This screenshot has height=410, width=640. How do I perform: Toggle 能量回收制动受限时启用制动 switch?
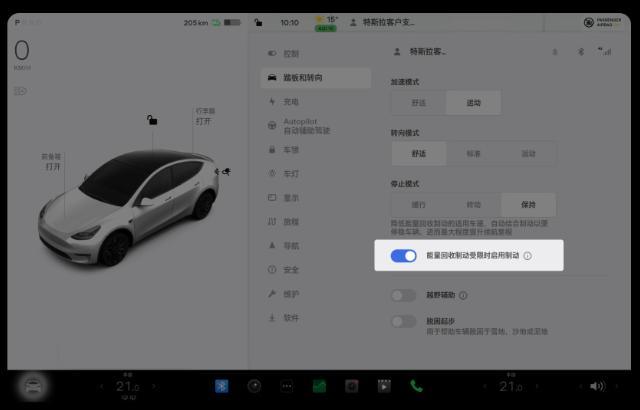click(403, 256)
